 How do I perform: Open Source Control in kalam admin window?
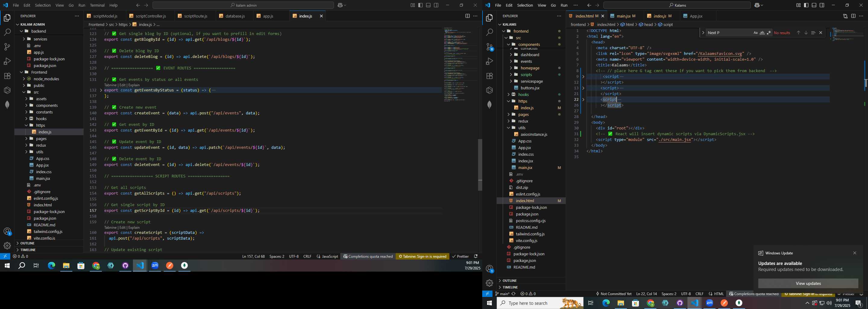coord(7,47)
